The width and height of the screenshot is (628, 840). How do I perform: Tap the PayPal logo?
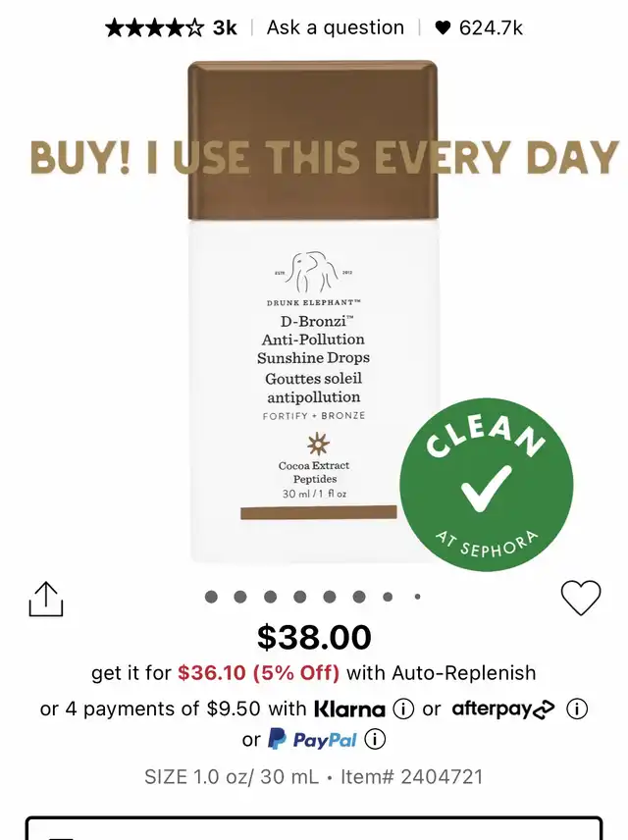tap(312, 739)
